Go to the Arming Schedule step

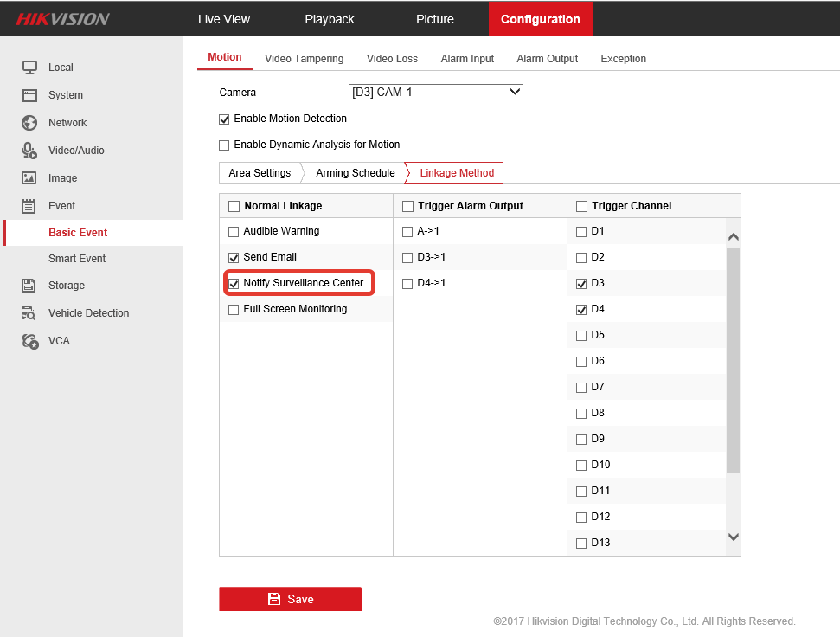click(x=355, y=173)
